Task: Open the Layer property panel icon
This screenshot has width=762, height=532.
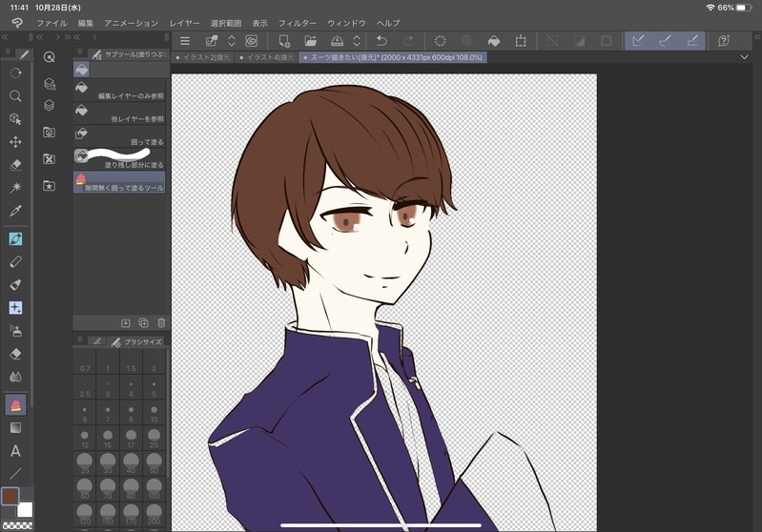Action: click(49, 84)
